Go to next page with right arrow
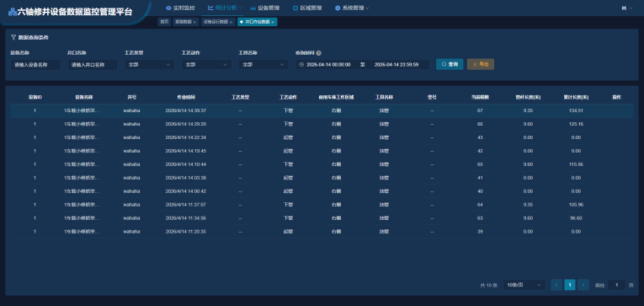Viewport: 644px width, 306px height. click(583, 285)
